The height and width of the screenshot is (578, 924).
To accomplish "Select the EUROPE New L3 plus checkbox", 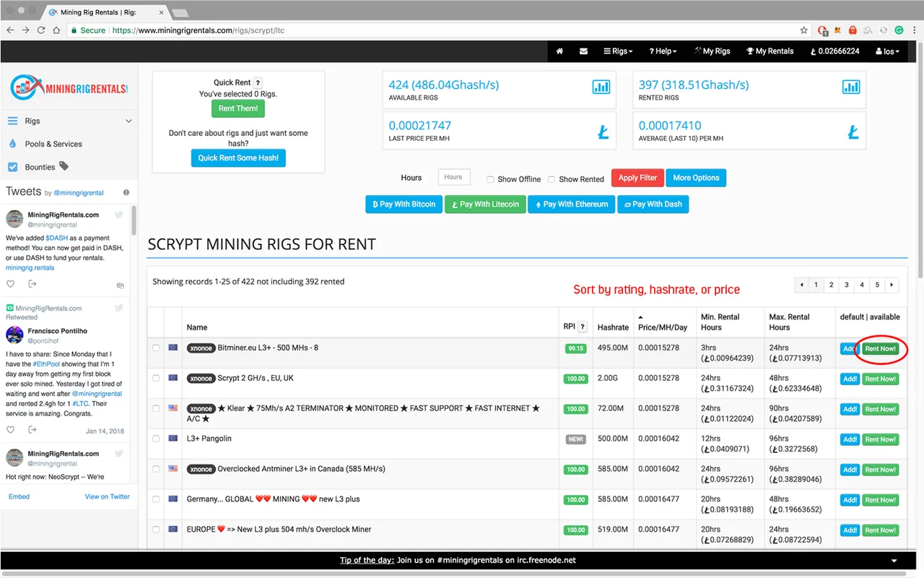I will click(x=156, y=530).
